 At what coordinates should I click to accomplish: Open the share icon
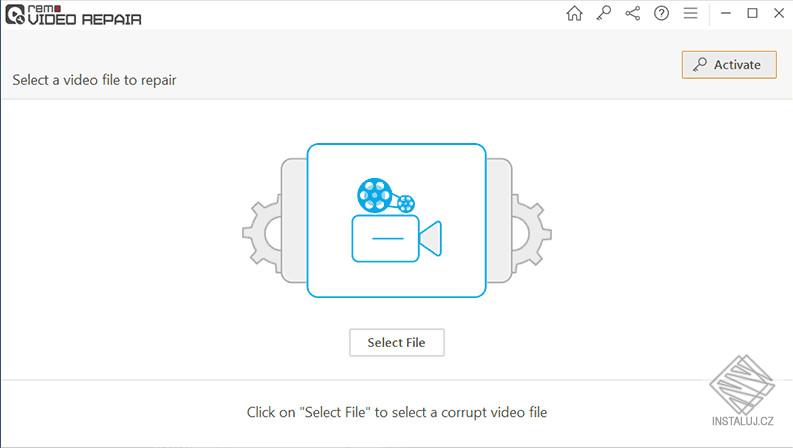[x=632, y=14]
